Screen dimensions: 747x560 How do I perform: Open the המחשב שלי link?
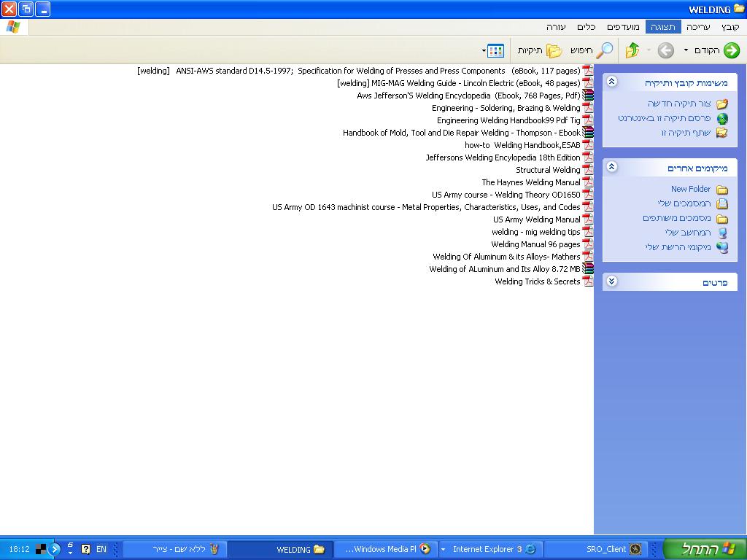click(x=687, y=233)
